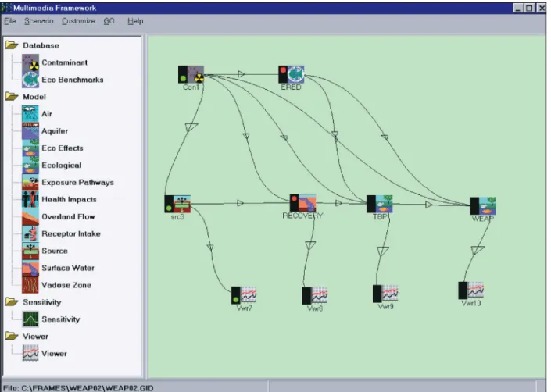Viewport: 551px width, 392px height.
Task: Select the Vadose Zone model icon
Action: [x=30, y=285]
